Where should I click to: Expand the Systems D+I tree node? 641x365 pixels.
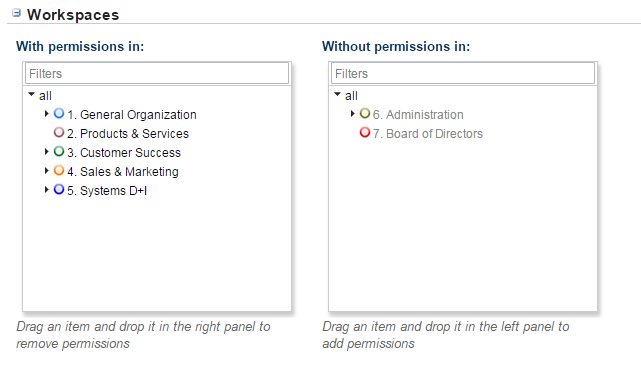(x=46, y=190)
